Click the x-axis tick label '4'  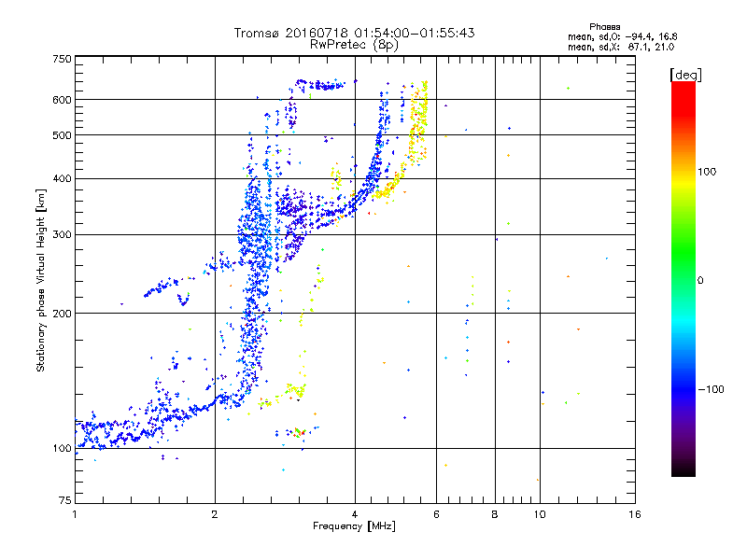pyautogui.click(x=355, y=514)
